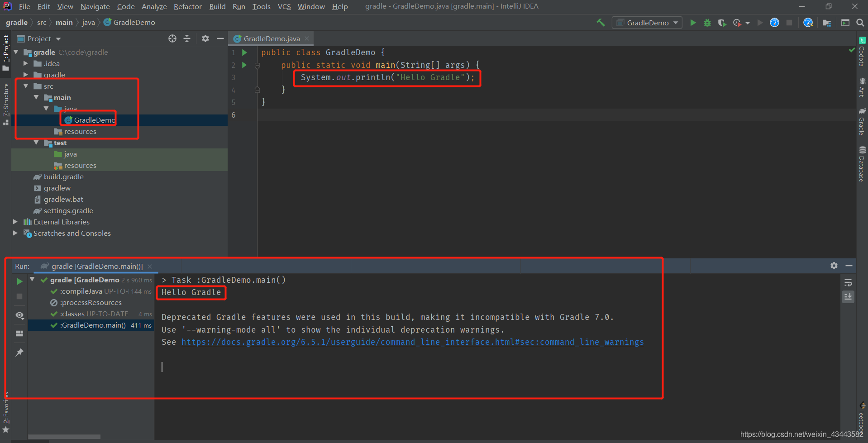
Task: Open the Database tool window sidebar tab
Action: (x=862, y=164)
